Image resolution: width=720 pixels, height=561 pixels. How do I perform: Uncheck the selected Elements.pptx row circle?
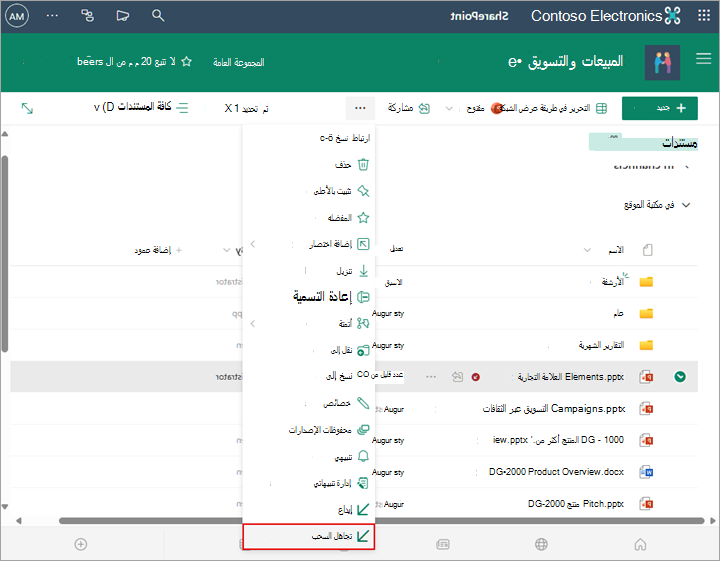(x=680, y=377)
